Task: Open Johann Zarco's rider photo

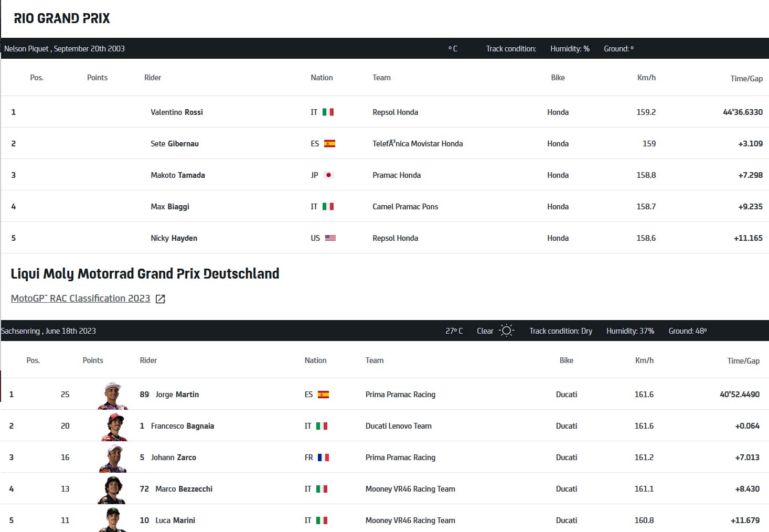Action: pyautogui.click(x=114, y=459)
